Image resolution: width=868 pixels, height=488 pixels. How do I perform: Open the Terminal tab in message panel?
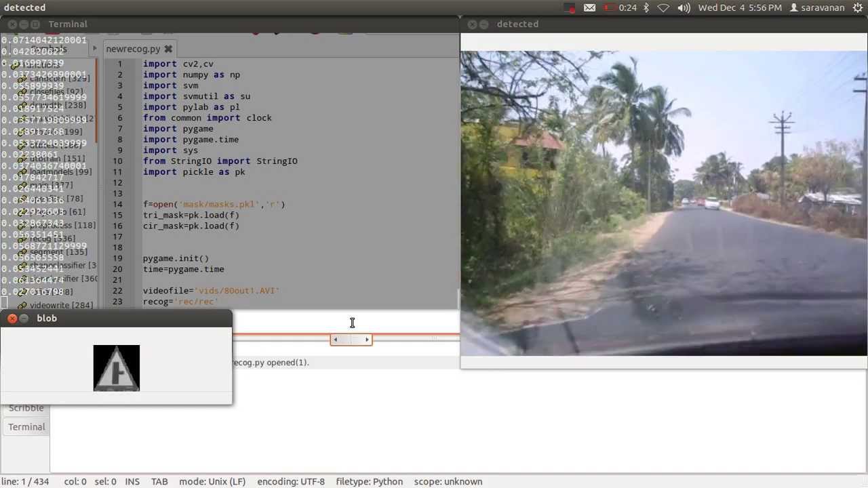tap(26, 427)
